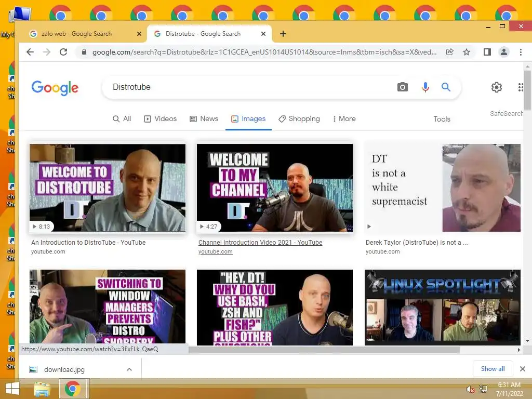Select the Distrotube Google Search tab
The height and width of the screenshot is (399, 532).
coord(209,34)
